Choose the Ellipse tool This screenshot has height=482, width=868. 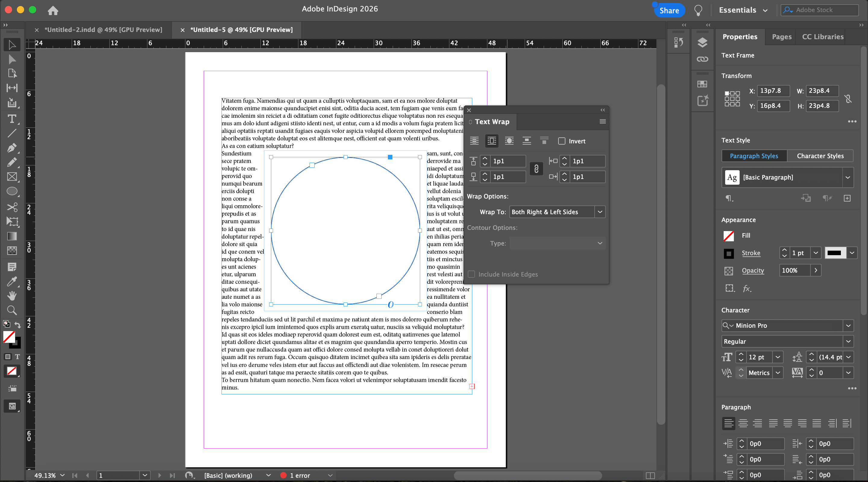coord(12,191)
